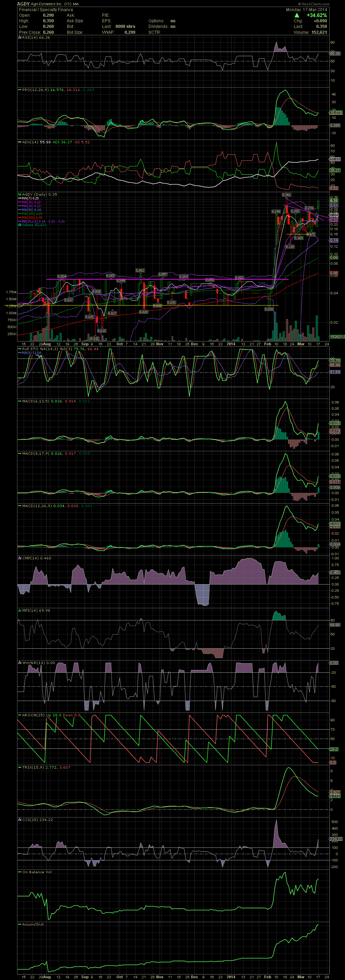Click the 3.607 TRIX signal axis tag

coord(335,792)
